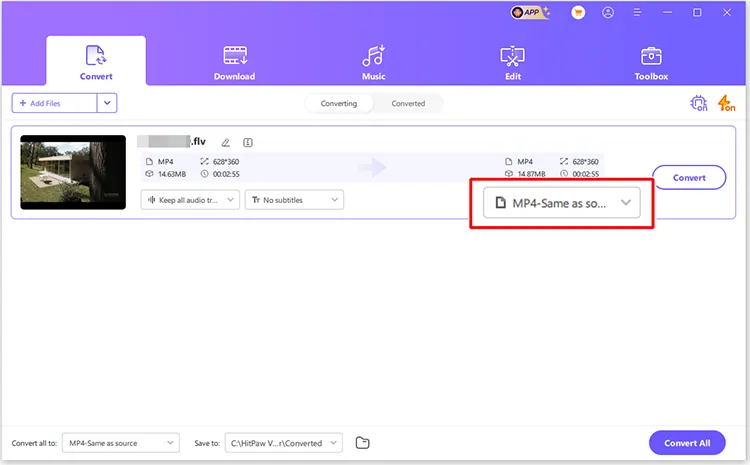Toggle lightning fast conversion icon
The image size is (750, 465).
[726, 103]
